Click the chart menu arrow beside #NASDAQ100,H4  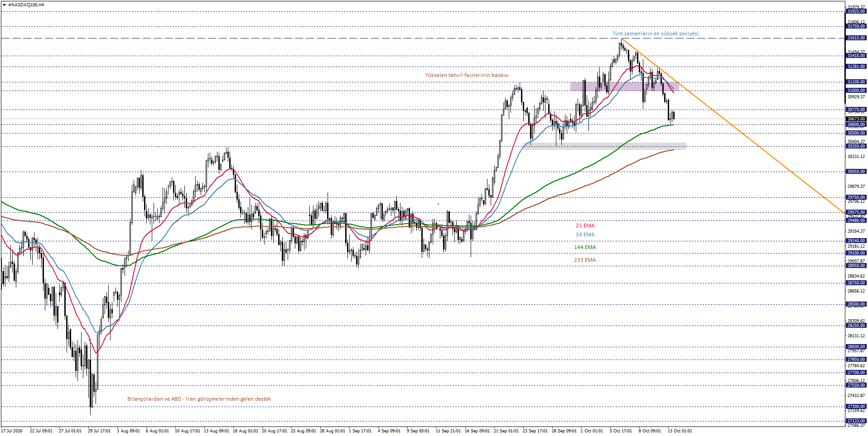(4, 5)
